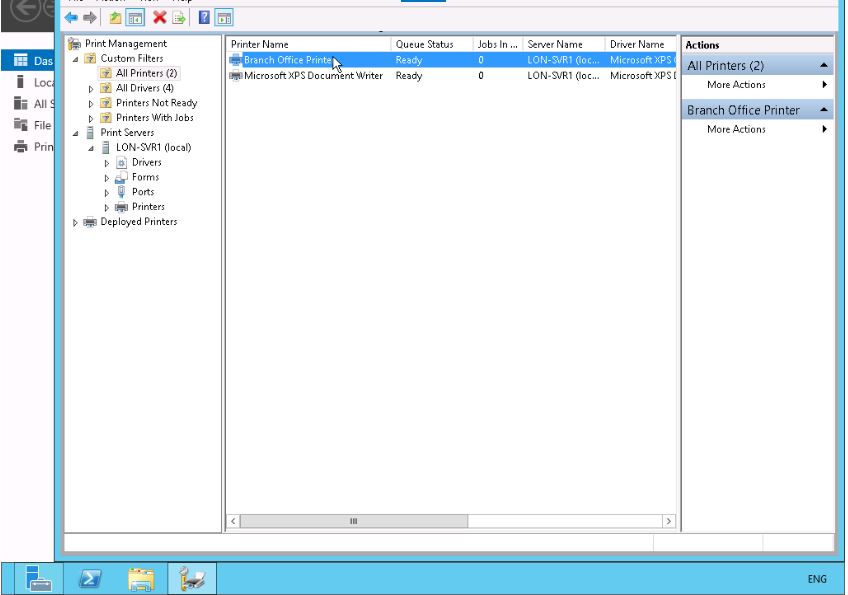The height and width of the screenshot is (595, 848).
Task: Select LON-SVR1 (local) server node
Action: coord(153,148)
